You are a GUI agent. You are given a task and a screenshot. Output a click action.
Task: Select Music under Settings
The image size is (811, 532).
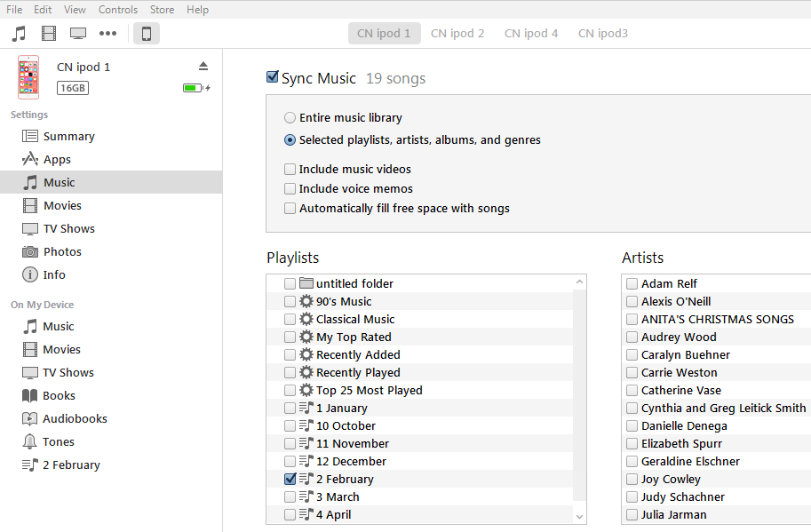click(x=111, y=182)
